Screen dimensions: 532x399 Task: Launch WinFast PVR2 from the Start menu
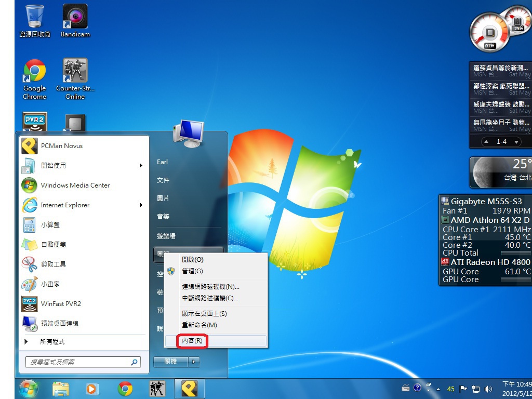point(85,303)
